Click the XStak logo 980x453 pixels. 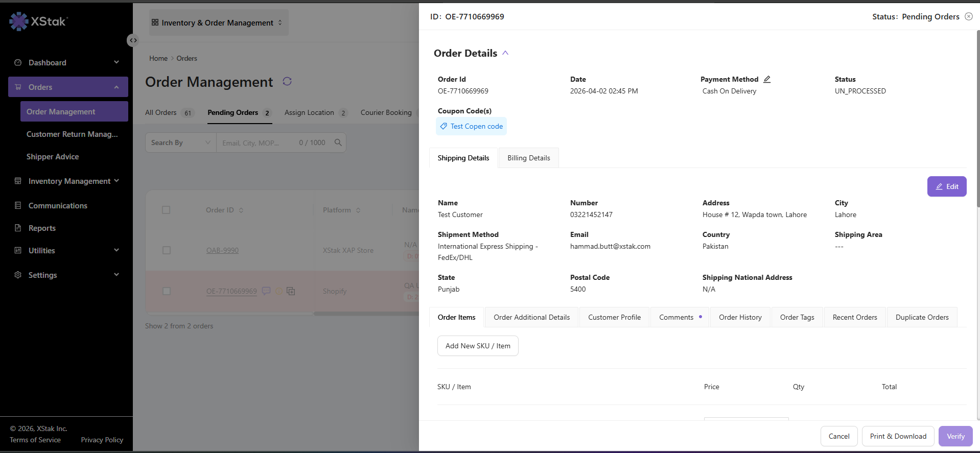[x=38, y=21]
